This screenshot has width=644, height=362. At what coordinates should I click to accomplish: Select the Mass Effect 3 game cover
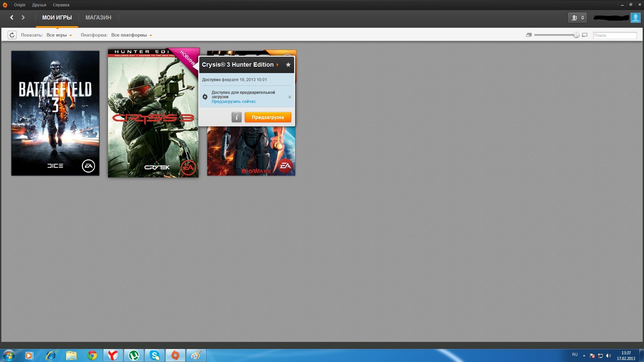coord(251,151)
